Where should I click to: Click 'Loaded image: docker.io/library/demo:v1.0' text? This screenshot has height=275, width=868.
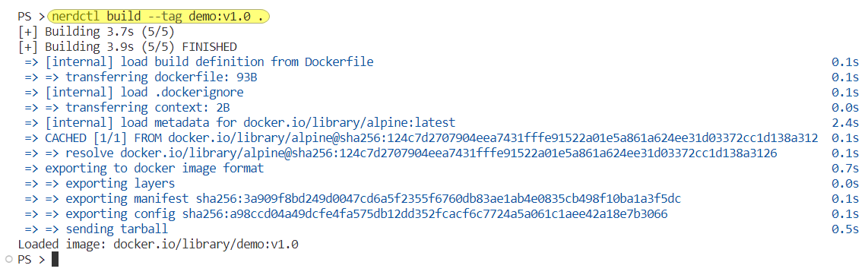click(x=158, y=244)
